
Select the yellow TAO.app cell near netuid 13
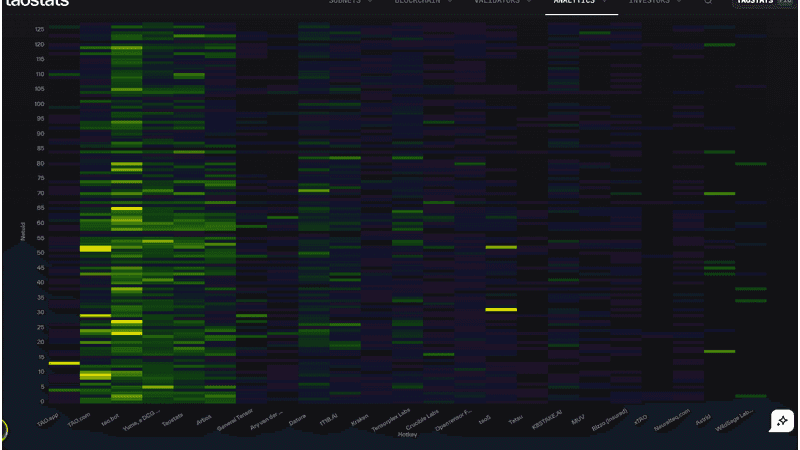pos(64,363)
